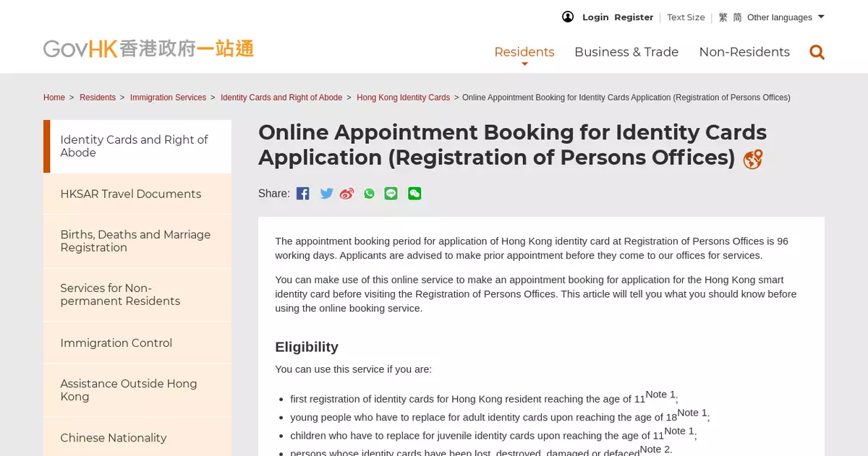The image size is (868, 456).
Task: Share via the LINE icon
Action: pos(391,194)
